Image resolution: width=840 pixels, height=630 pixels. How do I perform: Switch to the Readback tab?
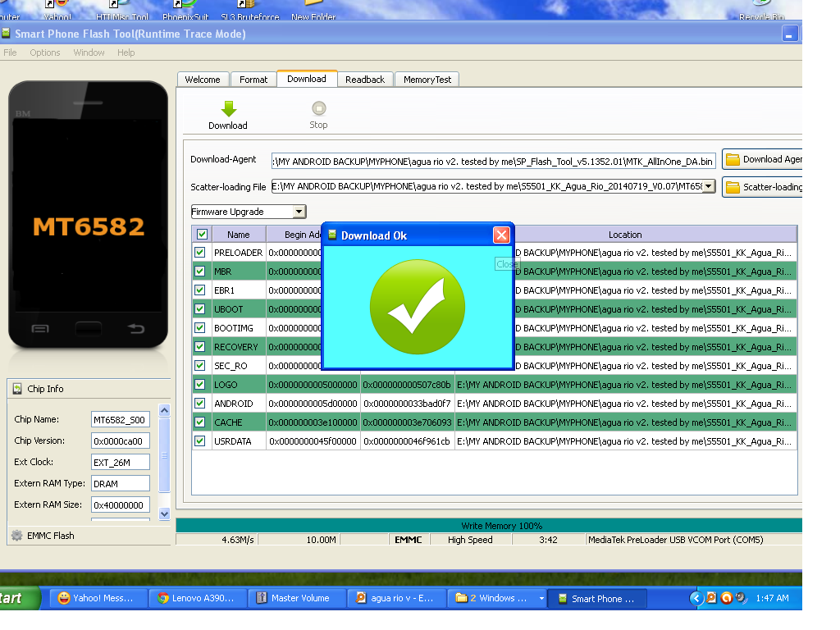pyautogui.click(x=364, y=80)
